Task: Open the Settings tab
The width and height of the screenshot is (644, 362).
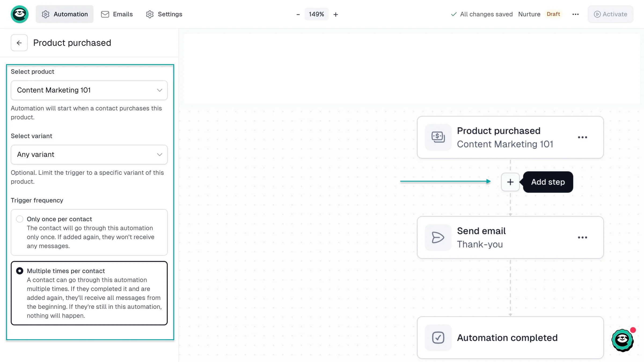Action: (x=164, y=14)
